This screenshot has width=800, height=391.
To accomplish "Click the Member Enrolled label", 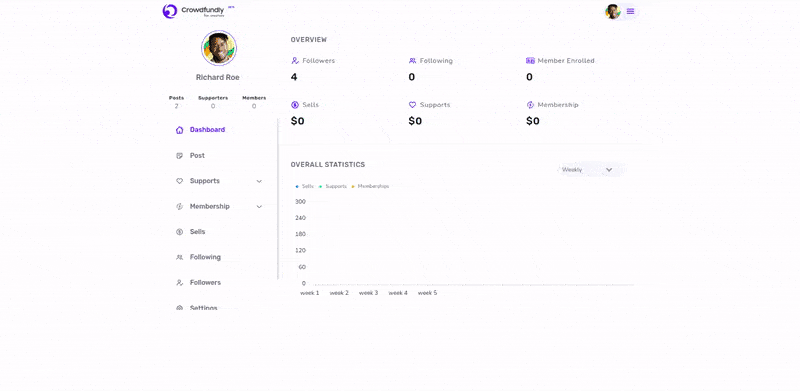I will tap(566, 61).
